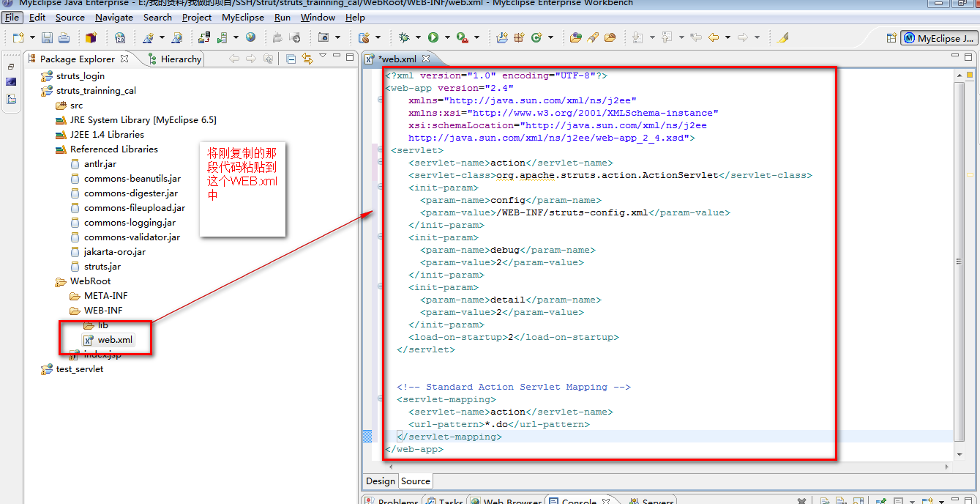Open the Navigate menu
Viewport: 980px width, 504px height.
[x=114, y=17]
